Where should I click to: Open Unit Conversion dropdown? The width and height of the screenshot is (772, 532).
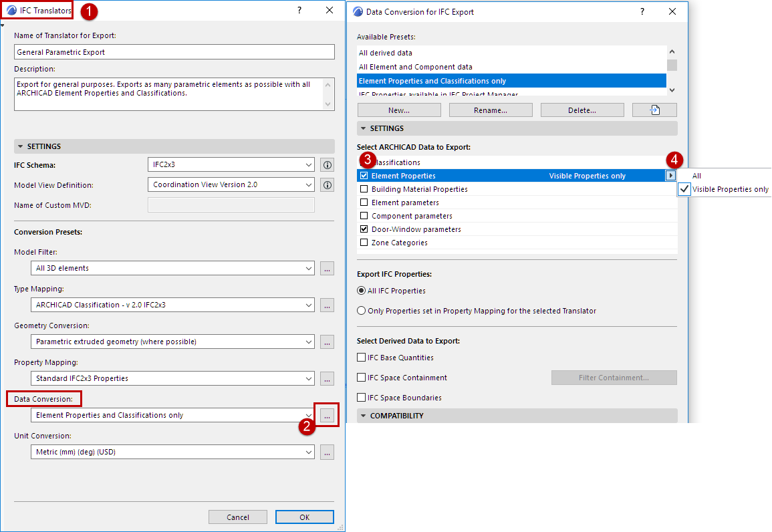coord(172,452)
